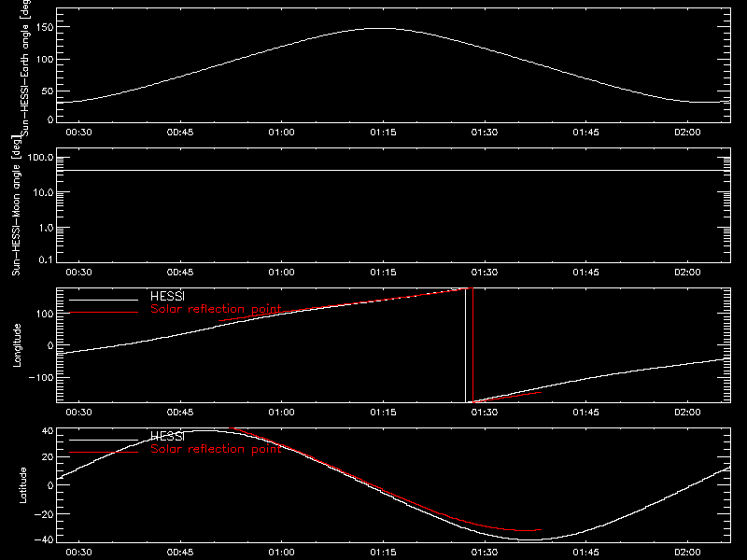The width and height of the screenshot is (747, 560).
Task: Click 01:30 under the Latitude plot
Action: tap(485, 553)
